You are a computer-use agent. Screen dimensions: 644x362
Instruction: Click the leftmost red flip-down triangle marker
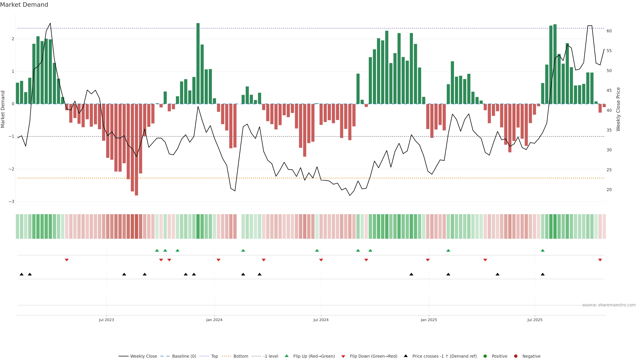[x=67, y=260]
